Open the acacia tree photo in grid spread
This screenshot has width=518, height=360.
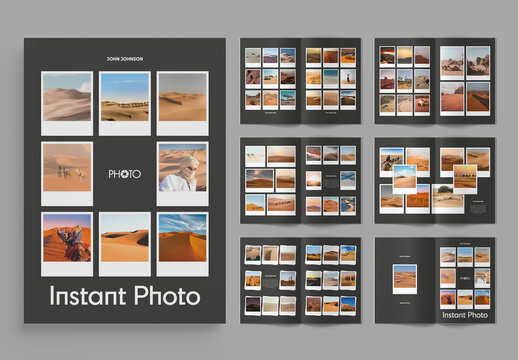[x=288, y=100]
